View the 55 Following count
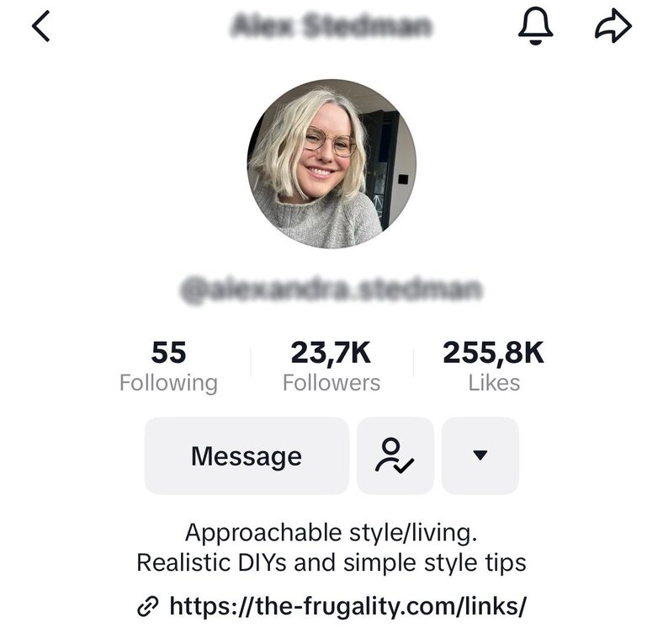The image size is (663, 644). point(168,353)
